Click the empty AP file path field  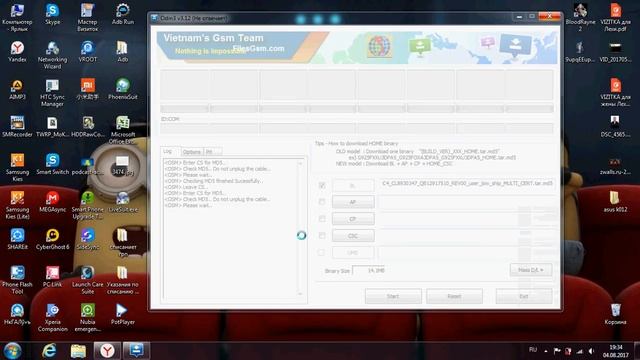(467, 202)
